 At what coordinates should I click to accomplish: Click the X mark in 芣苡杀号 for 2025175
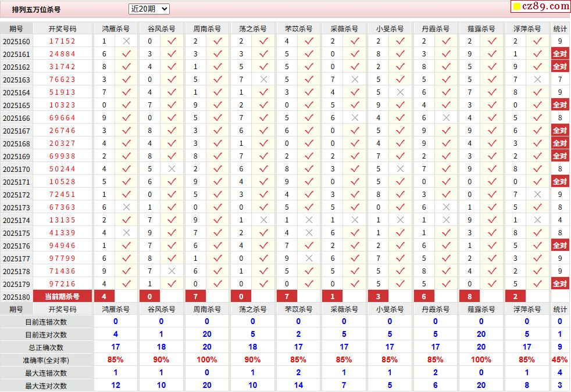pyautogui.click(x=309, y=233)
